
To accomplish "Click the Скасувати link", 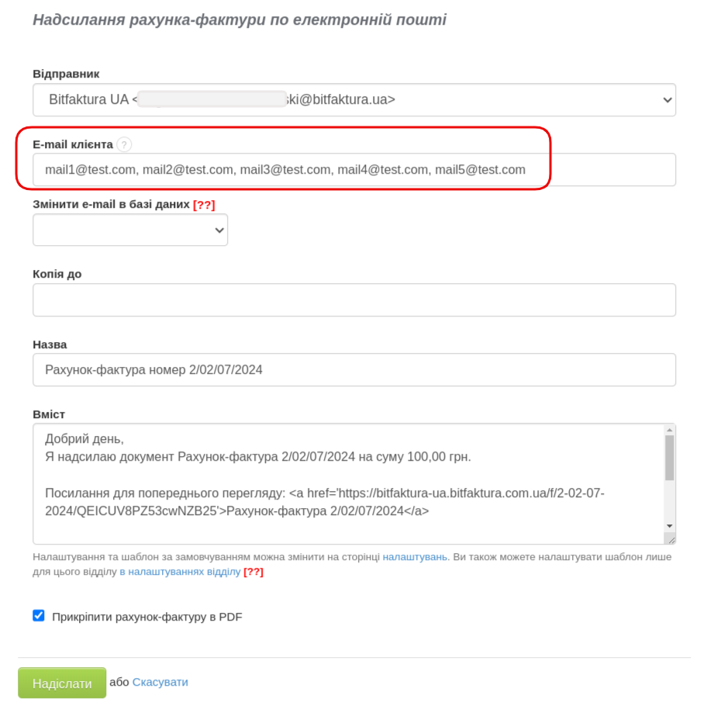I will [x=160, y=682].
